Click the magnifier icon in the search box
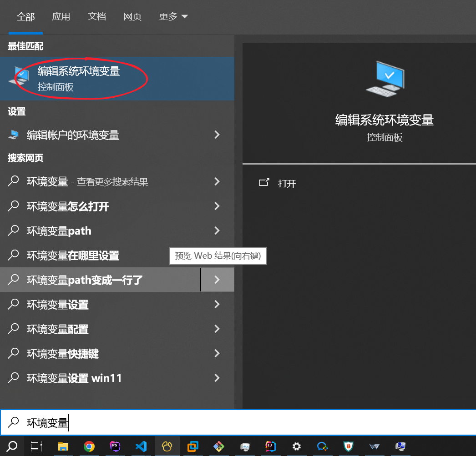This screenshot has height=456, width=476. coord(13,422)
